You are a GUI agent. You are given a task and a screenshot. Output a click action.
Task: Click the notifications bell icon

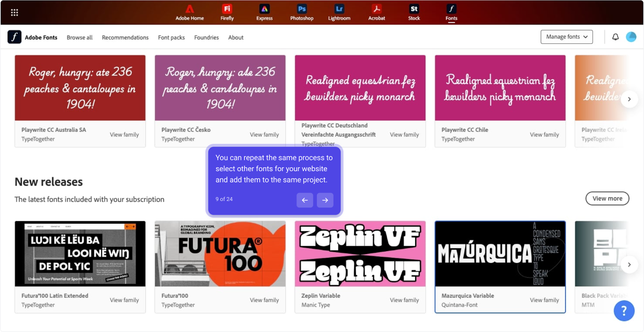615,37
